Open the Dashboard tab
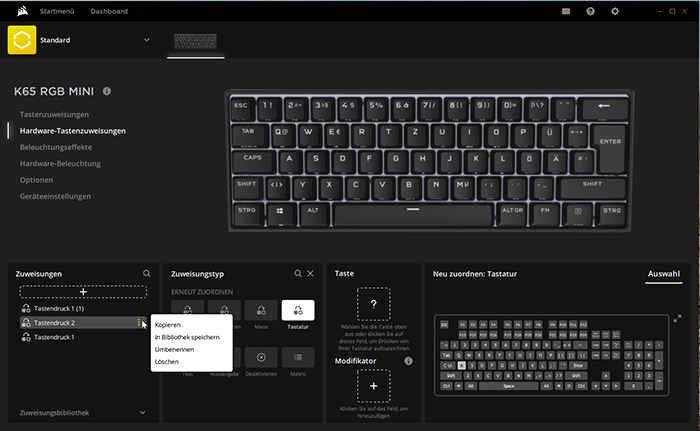Viewport: 700px width, 431px height. coord(109,11)
